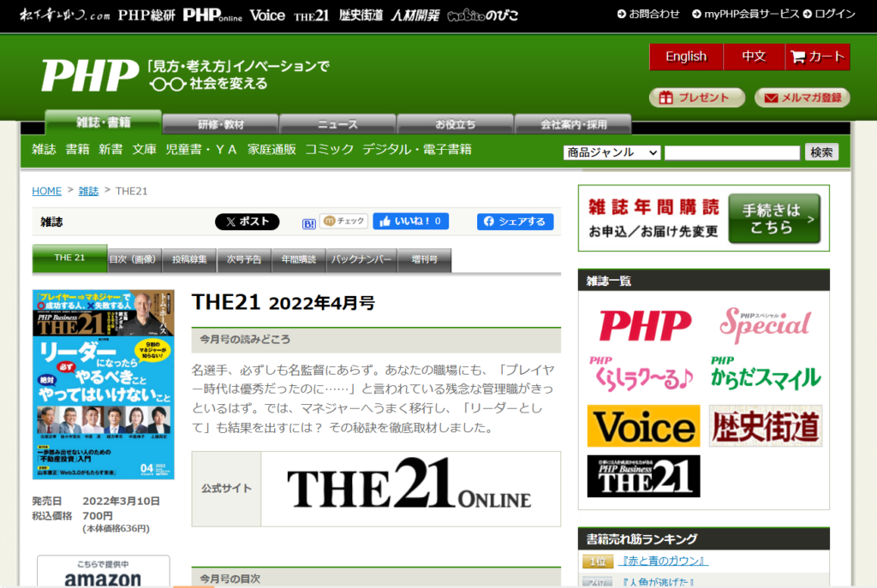This screenshot has width=877, height=588.
Task: Open PHP からだスマイル magazine logo
Action: tap(766, 373)
